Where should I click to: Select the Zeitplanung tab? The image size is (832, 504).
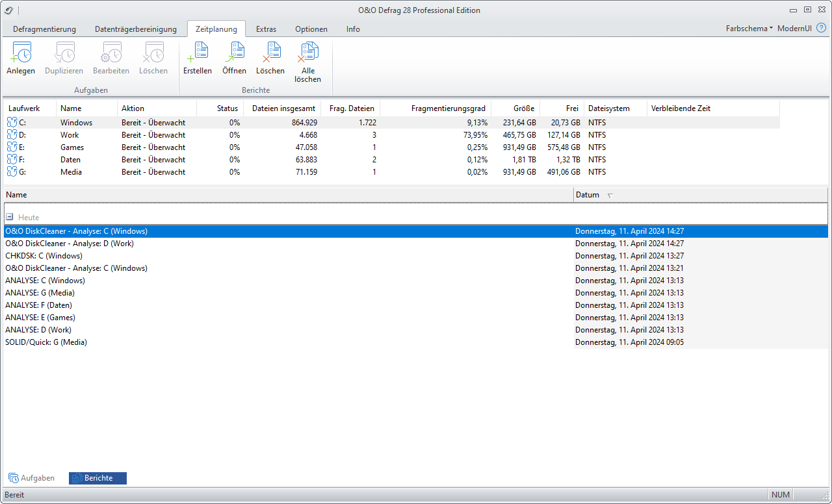[216, 29]
